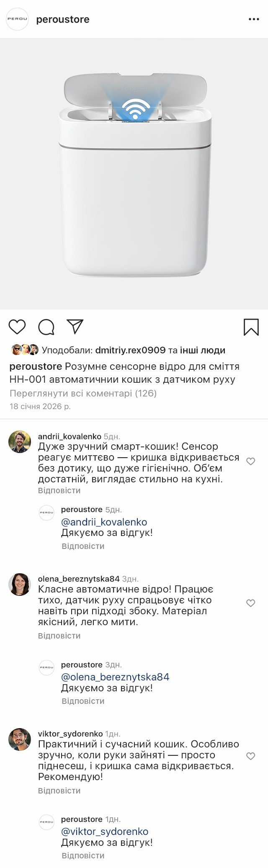Like the post with heart icon

click(x=17, y=327)
